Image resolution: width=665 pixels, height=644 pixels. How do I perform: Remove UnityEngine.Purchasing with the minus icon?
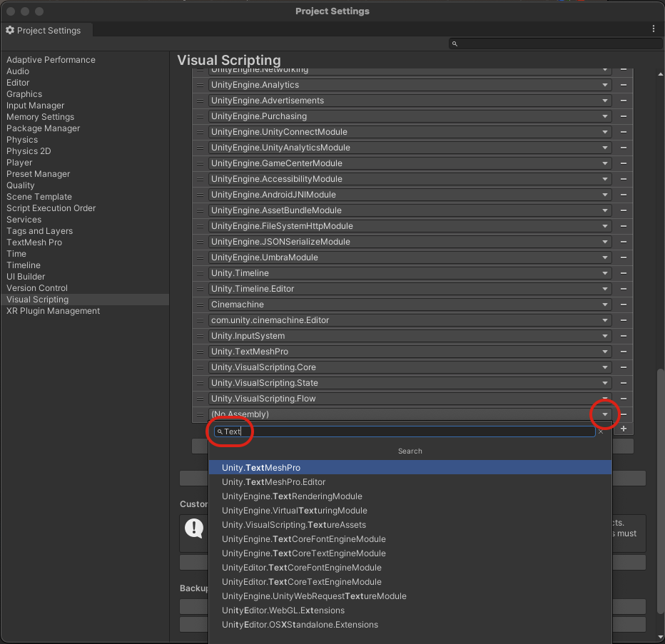pos(622,116)
